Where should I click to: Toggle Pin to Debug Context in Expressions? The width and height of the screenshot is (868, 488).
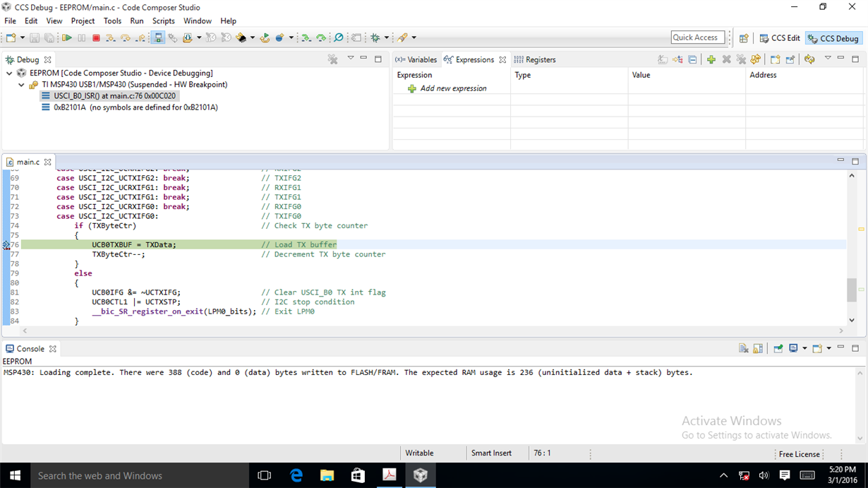(790, 59)
